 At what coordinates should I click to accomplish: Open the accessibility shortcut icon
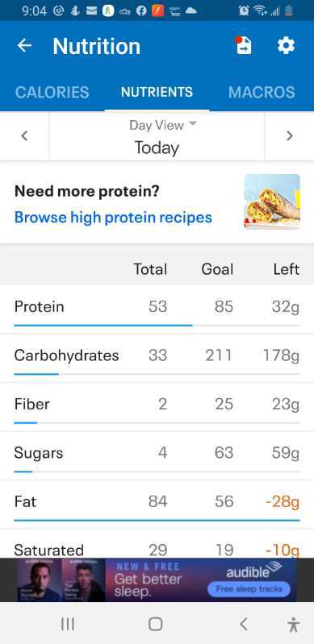pos(293,625)
